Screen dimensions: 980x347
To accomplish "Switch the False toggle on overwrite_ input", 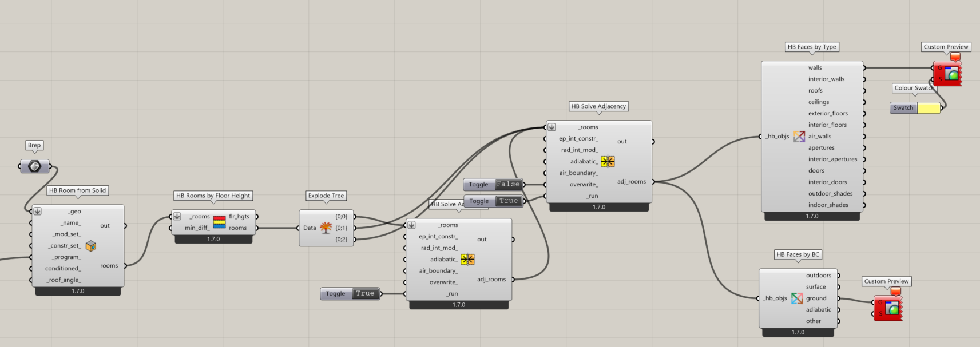I will pos(508,184).
